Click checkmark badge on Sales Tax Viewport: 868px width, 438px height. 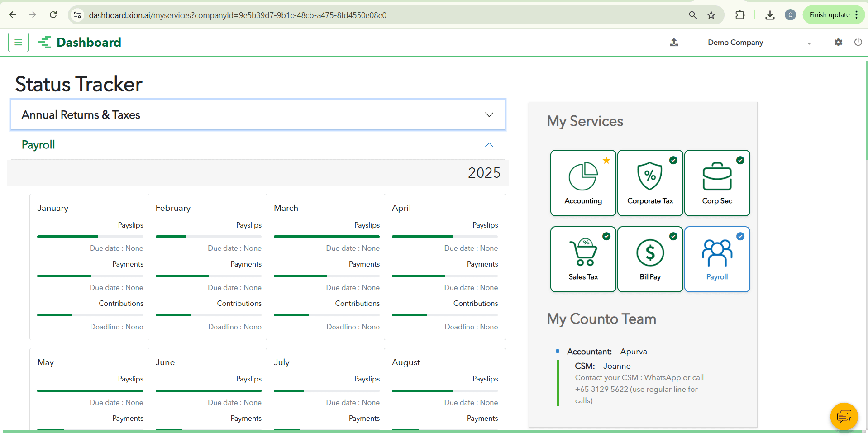pos(606,236)
